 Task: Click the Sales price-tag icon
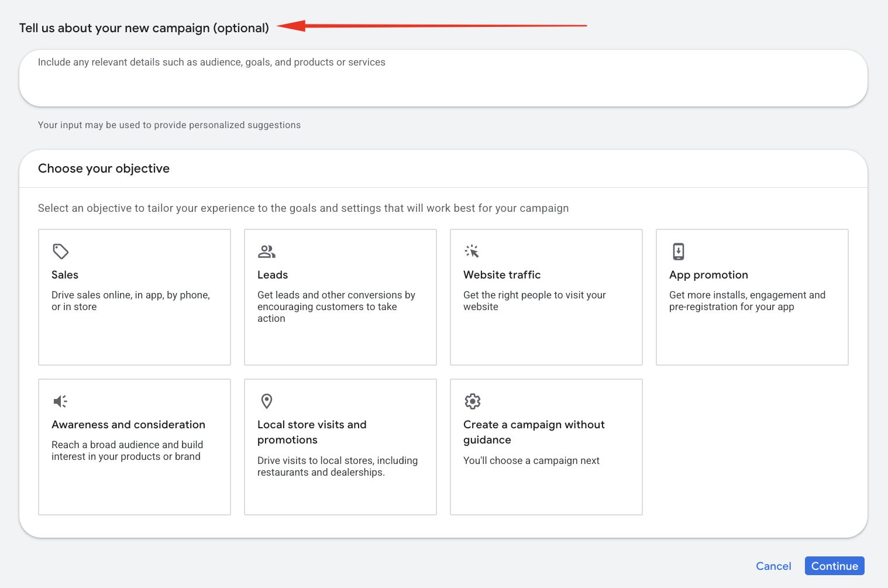[60, 251]
